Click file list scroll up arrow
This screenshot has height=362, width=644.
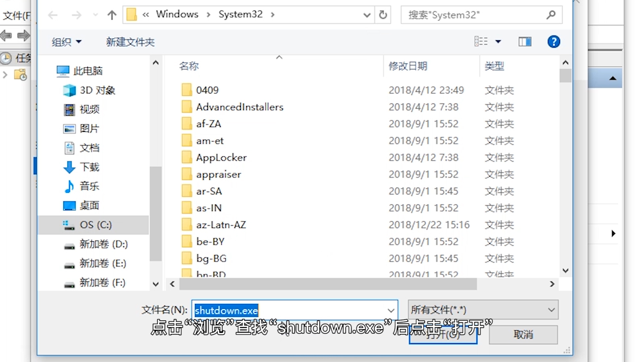tap(566, 63)
